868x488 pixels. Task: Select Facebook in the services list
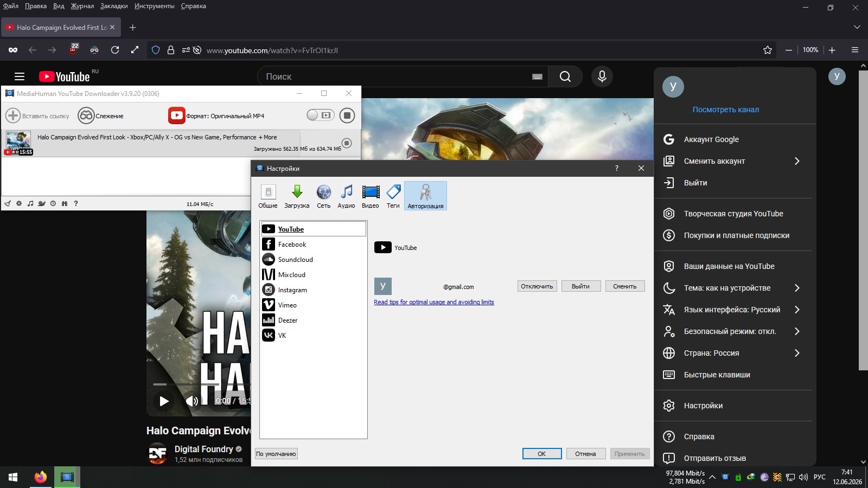tap(314, 245)
